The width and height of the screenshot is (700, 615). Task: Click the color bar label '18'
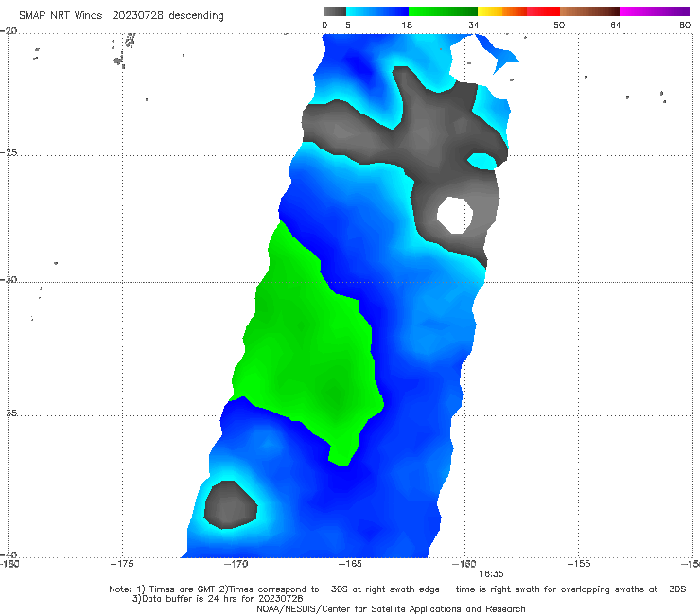[x=407, y=25]
